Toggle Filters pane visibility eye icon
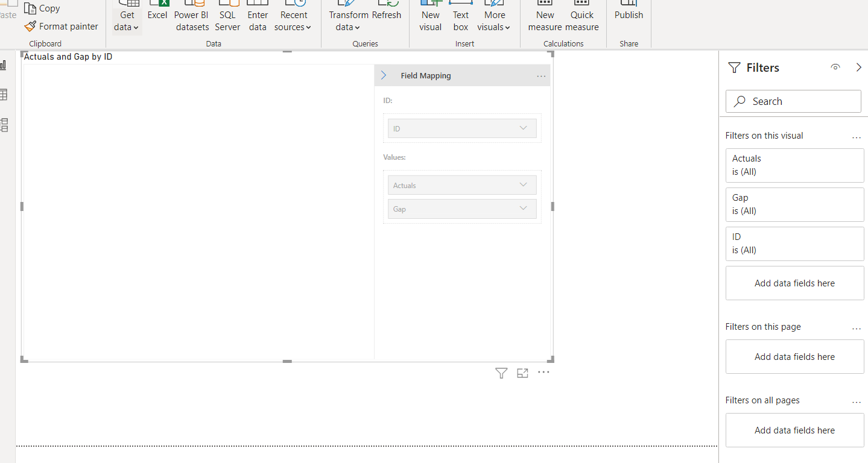The width and height of the screenshot is (868, 463). point(835,68)
